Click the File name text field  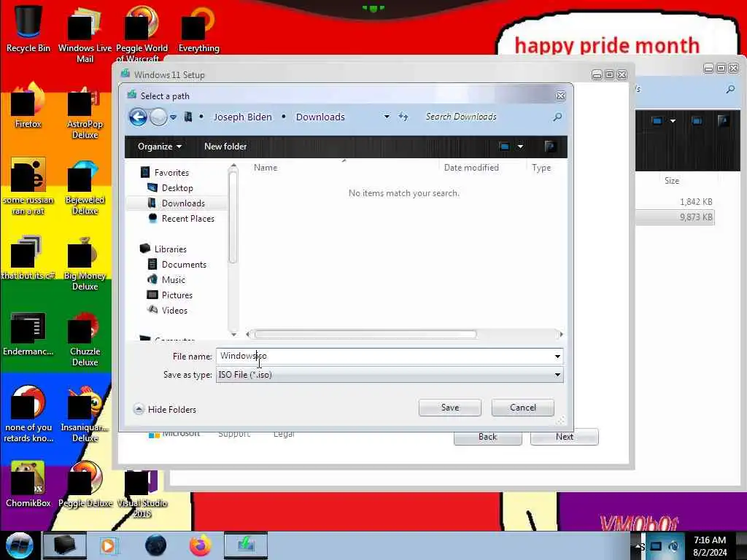click(384, 356)
